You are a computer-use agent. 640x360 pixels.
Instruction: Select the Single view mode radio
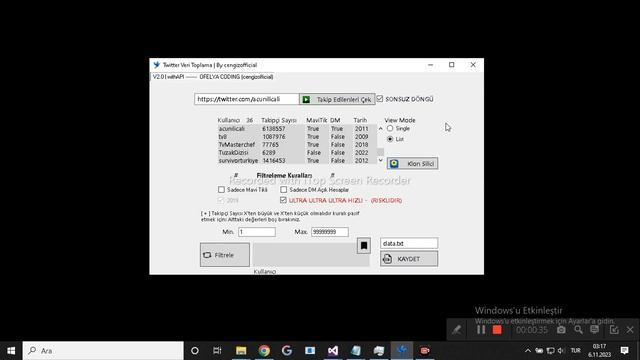click(390, 129)
